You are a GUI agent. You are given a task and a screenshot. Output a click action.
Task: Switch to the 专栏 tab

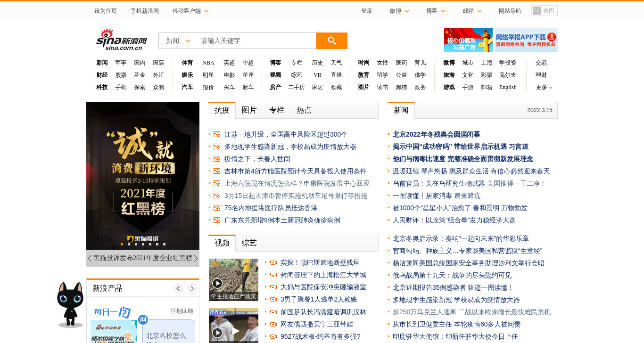(277, 110)
